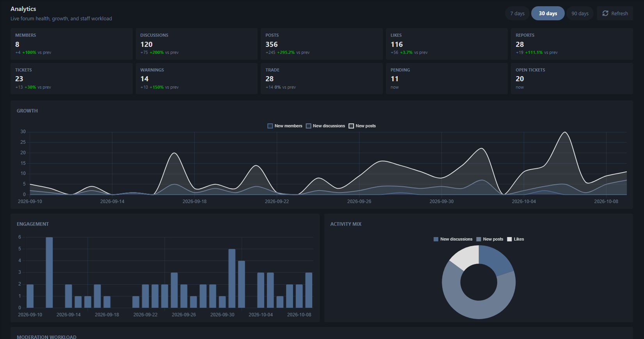Toggle Likes in the Activity Mix legend

tap(516, 239)
